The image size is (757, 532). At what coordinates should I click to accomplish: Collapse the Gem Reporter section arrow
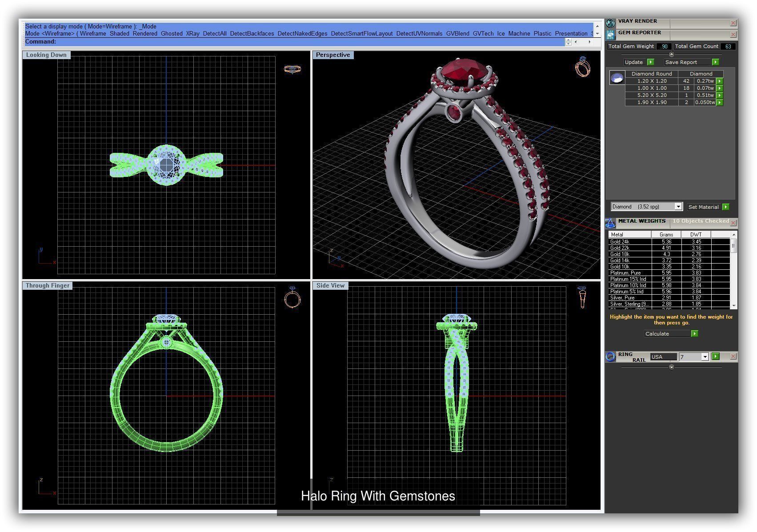[x=672, y=54]
